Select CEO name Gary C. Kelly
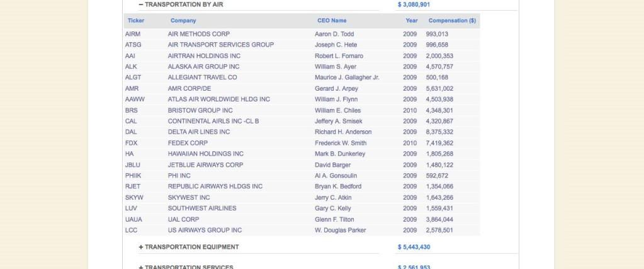Screen dimensions: 644x269 (x=333, y=208)
